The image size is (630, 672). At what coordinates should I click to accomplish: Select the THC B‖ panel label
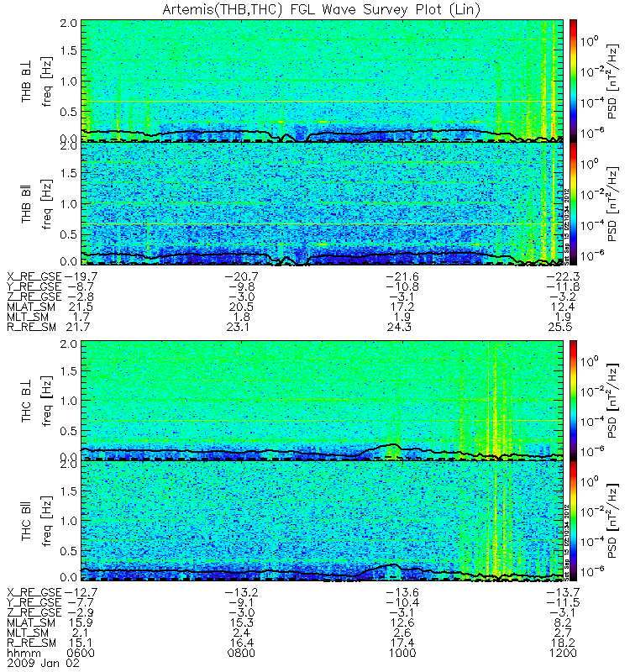tap(27, 520)
